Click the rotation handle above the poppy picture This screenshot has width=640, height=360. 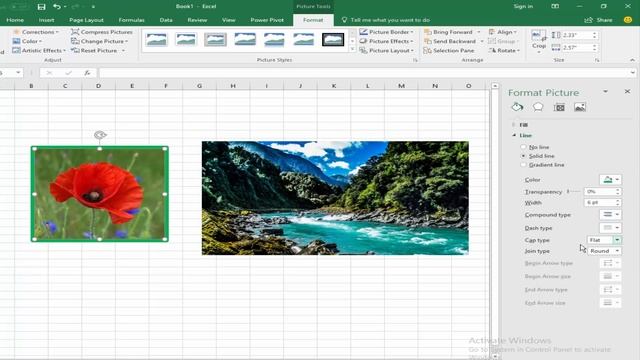coord(100,135)
